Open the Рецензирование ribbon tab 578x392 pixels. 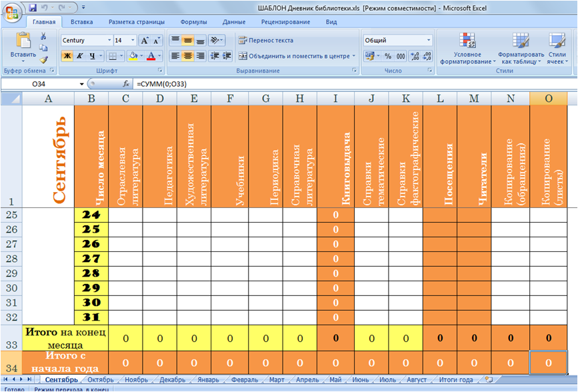click(x=286, y=22)
